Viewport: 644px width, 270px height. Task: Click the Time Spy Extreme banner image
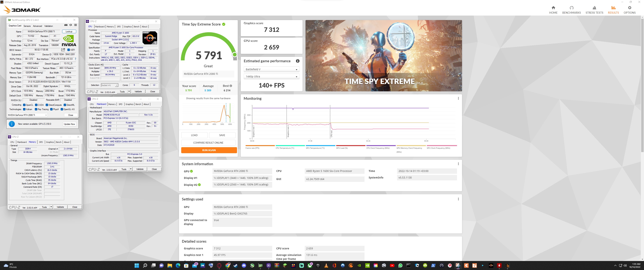click(x=384, y=56)
